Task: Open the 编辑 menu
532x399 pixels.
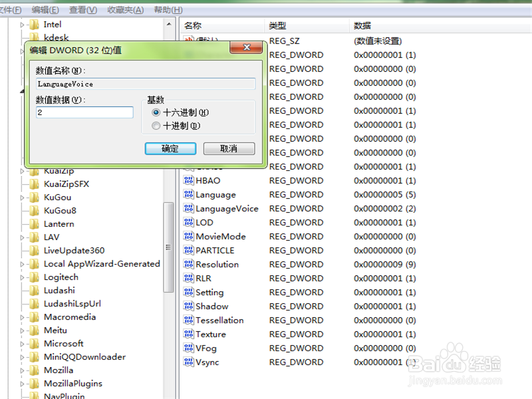Action: click(x=45, y=9)
